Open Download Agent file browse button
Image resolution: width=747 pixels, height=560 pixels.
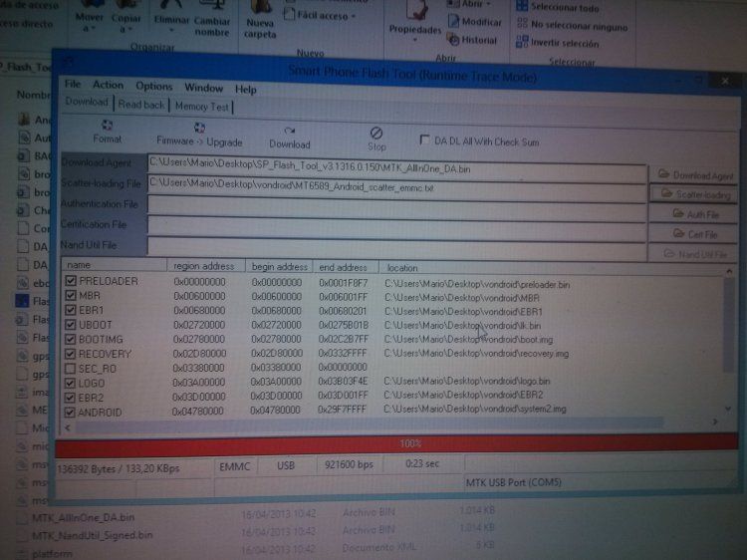click(694, 175)
